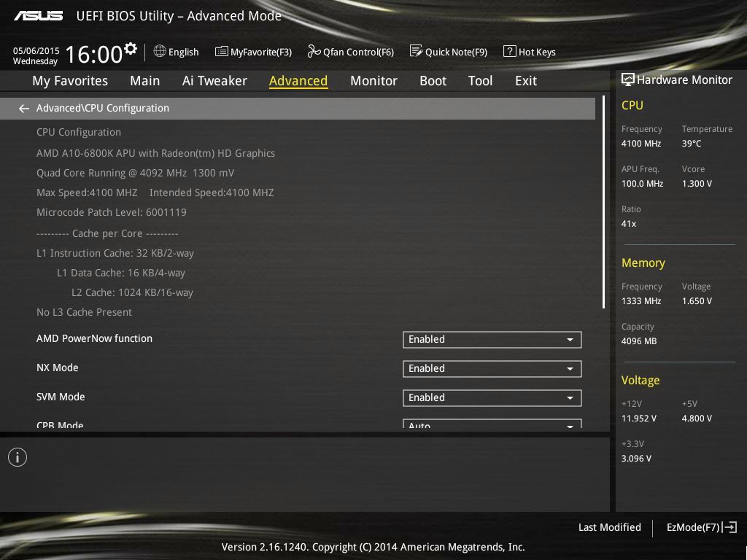The image size is (747, 560).
Task: Open MyFavorite(F3)
Action: click(261, 52)
